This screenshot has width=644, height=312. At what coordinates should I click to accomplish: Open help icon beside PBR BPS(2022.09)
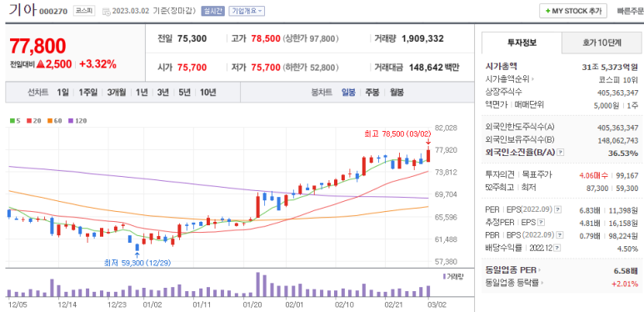pos(559,235)
